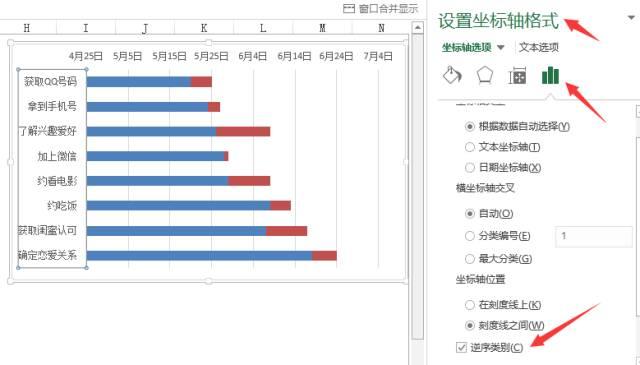Click the 窗口合并显示 window icon
Screen dimensions: 640x365
point(349,8)
